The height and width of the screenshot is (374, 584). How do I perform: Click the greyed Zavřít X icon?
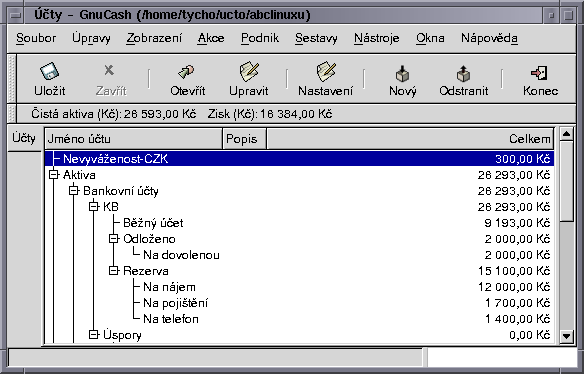(109, 70)
